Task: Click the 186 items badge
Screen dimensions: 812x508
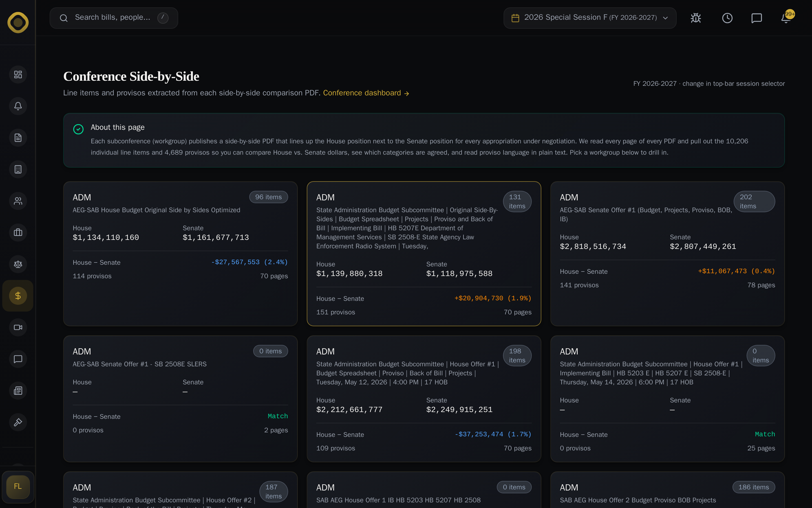Action: pyautogui.click(x=754, y=487)
